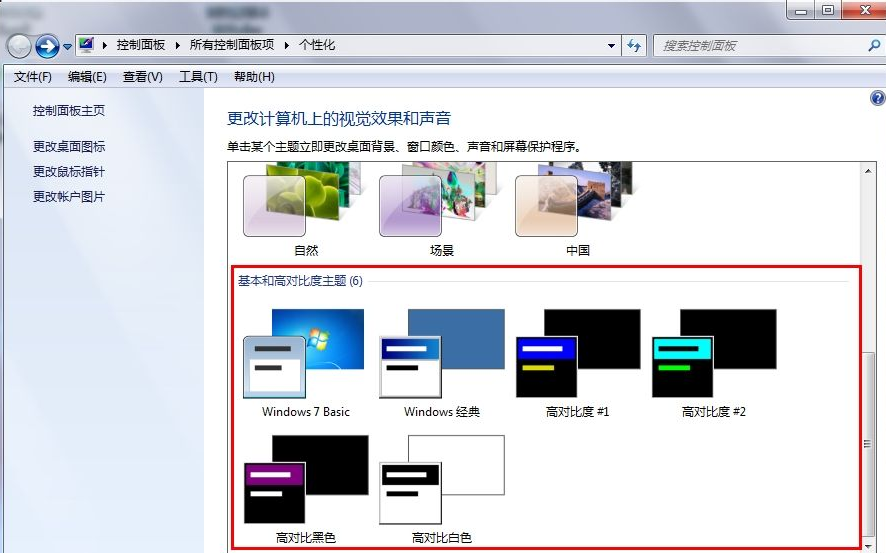886x553 pixels.
Task: Expand the arrow after 控制面板 breadcrumb
Action: [x=177, y=45]
